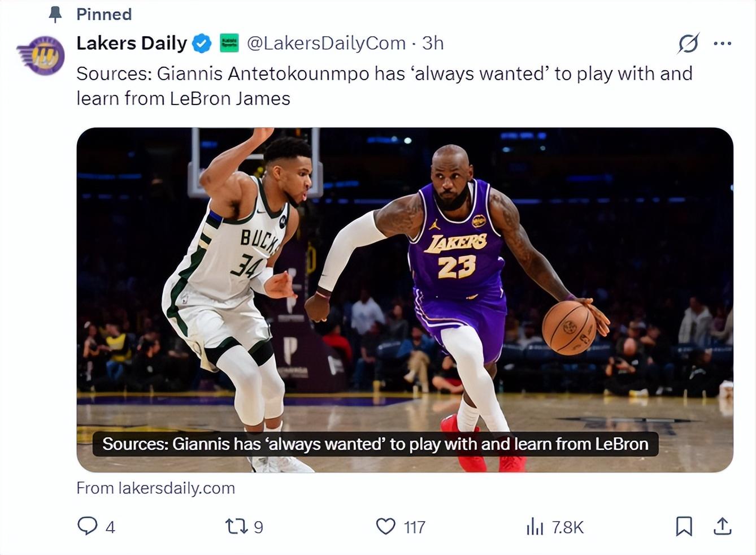Image resolution: width=756 pixels, height=555 pixels.
Task: Bookmark this Lakers Daily post
Action: coord(684,526)
